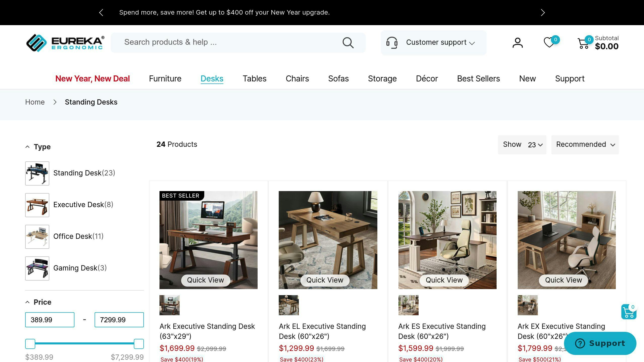The image size is (644, 362).
Task: Collapse the Price filter section
Action: (x=38, y=302)
